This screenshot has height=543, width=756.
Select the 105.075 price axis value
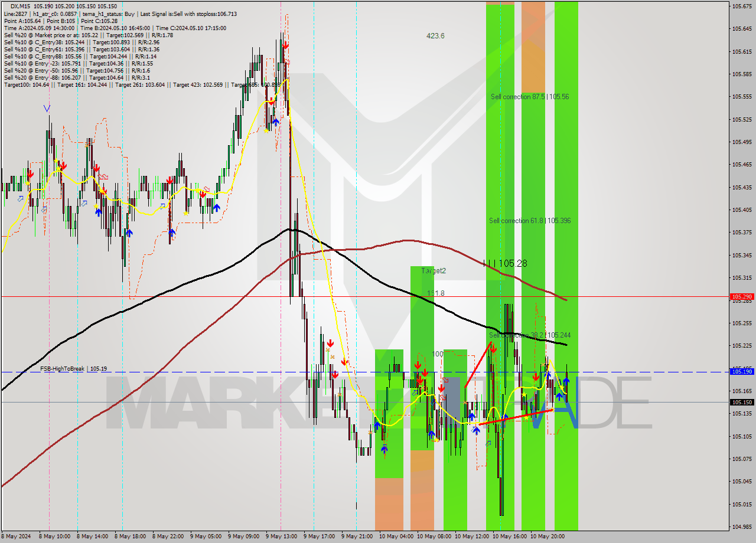742,459
